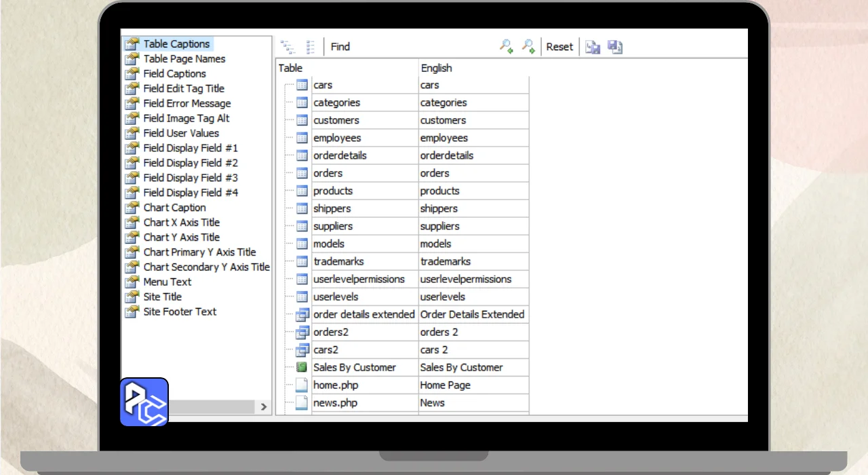Click the find next magnifier icon
The width and height of the screenshot is (868, 475).
click(x=528, y=46)
